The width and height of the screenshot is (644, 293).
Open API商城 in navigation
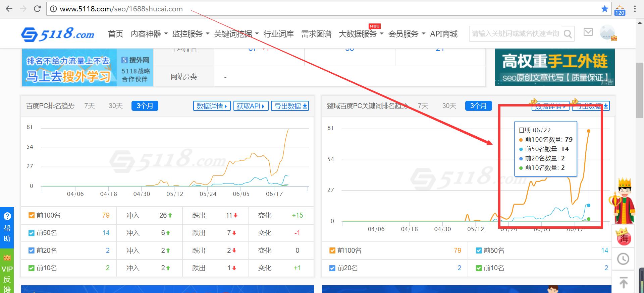(x=444, y=34)
